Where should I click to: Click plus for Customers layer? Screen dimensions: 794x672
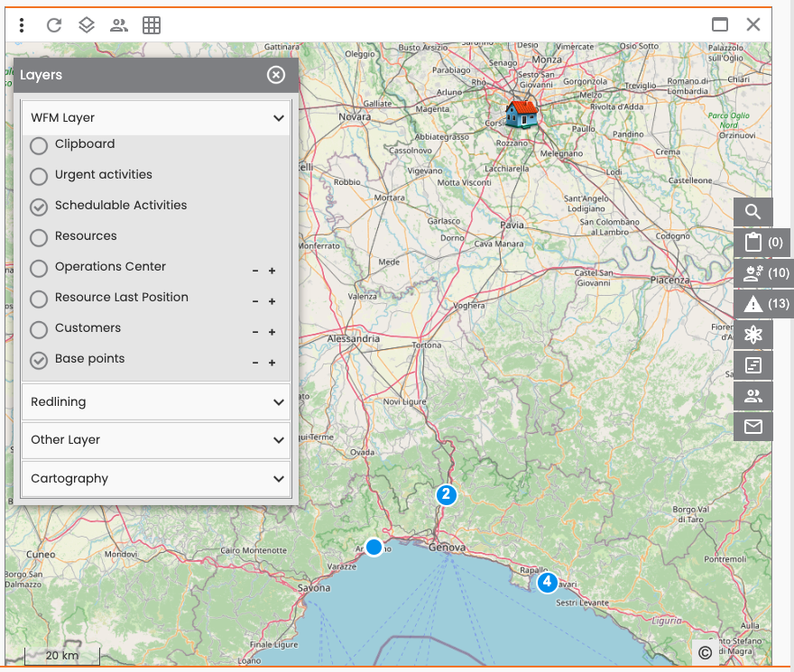(272, 332)
